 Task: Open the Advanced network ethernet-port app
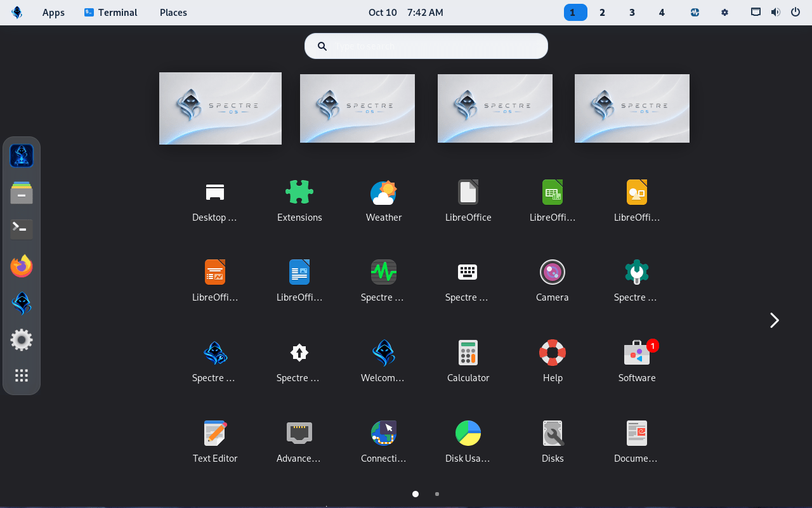[x=299, y=433]
